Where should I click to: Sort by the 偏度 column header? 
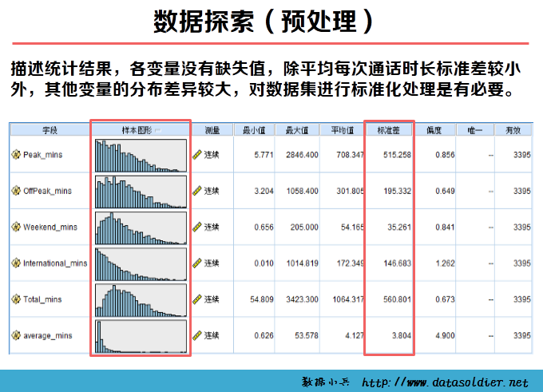[434, 130]
